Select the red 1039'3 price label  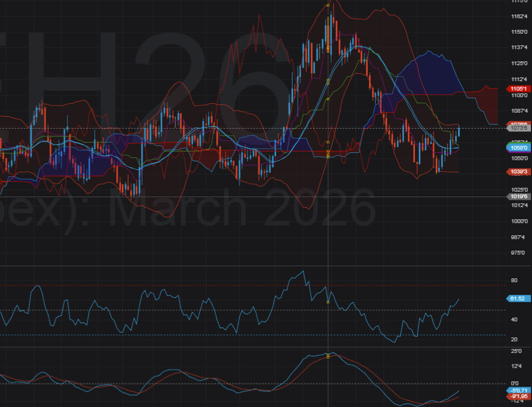coord(520,172)
